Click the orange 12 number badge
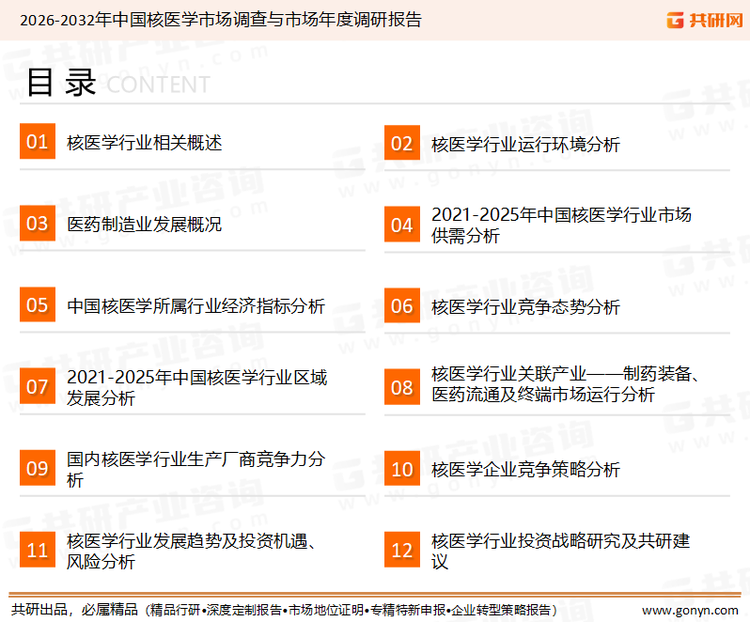This screenshot has width=750, height=622. click(402, 550)
